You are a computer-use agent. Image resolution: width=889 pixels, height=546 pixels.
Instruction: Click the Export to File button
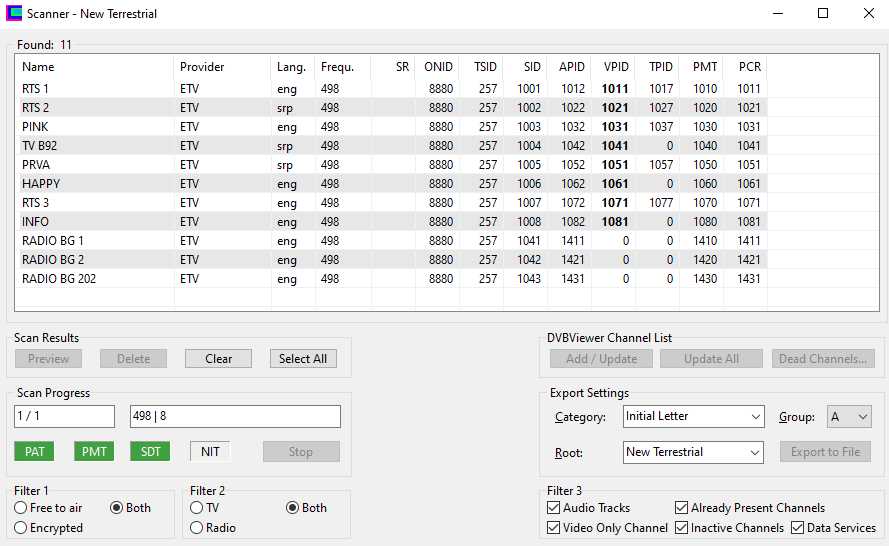tap(825, 452)
